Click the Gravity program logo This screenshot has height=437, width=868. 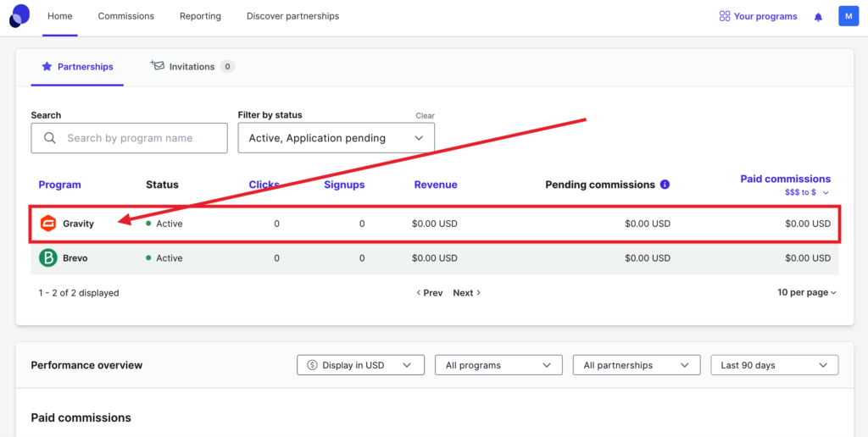pyautogui.click(x=48, y=224)
